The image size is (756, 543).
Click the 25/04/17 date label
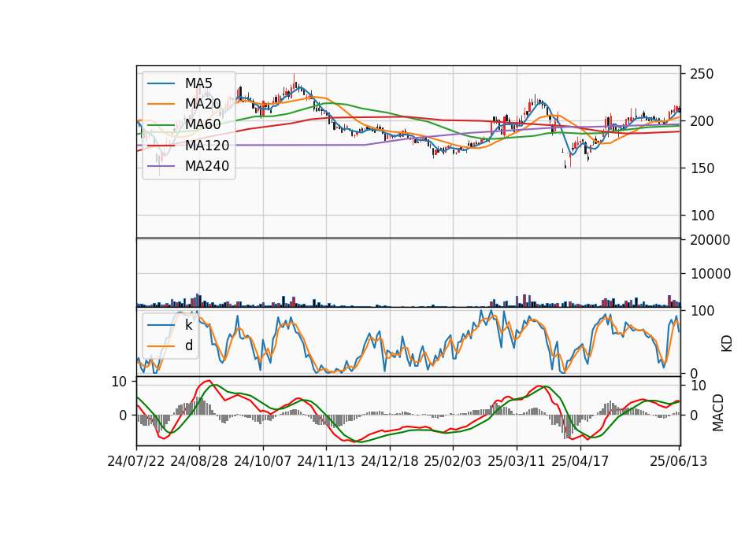580,461
